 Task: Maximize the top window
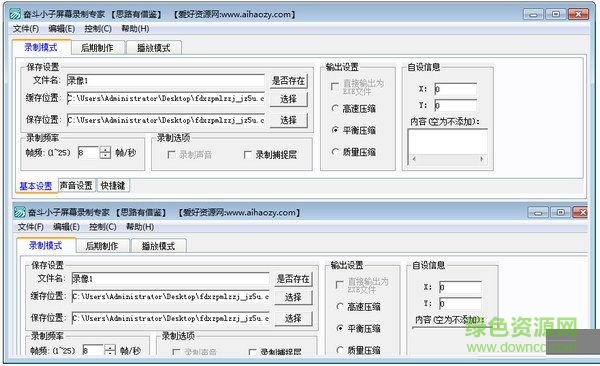(x=556, y=15)
